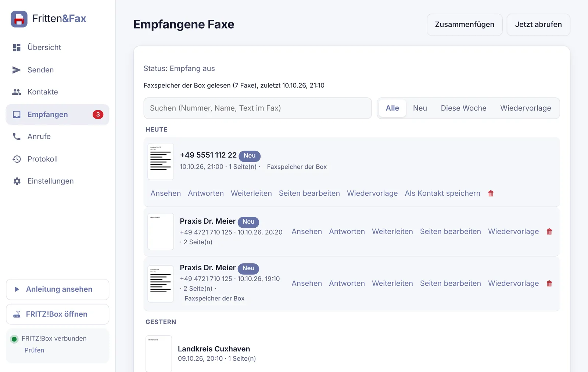Click Antworten for +49 5551 112 22 fax
The width and height of the screenshot is (588, 372).
206,194
